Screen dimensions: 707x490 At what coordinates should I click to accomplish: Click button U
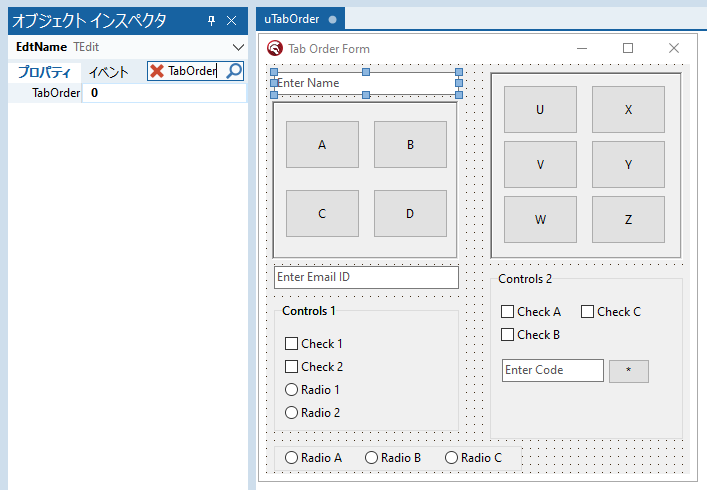tap(540, 110)
